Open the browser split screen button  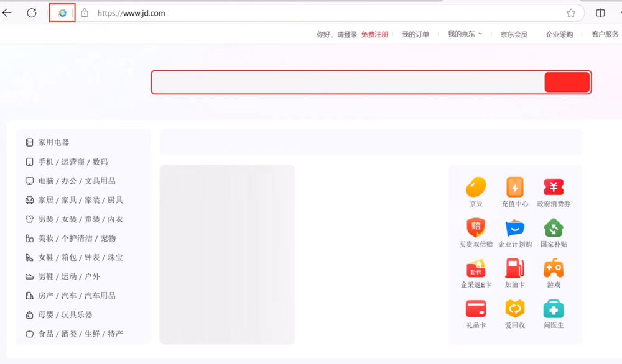tap(600, 13)
